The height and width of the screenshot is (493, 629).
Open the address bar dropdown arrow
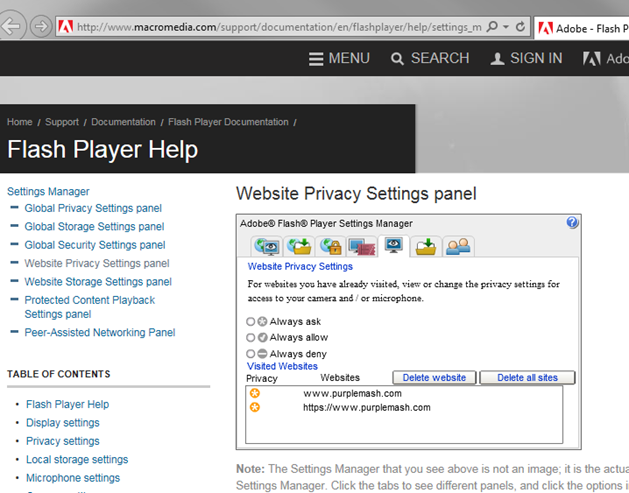pos(506,27)
